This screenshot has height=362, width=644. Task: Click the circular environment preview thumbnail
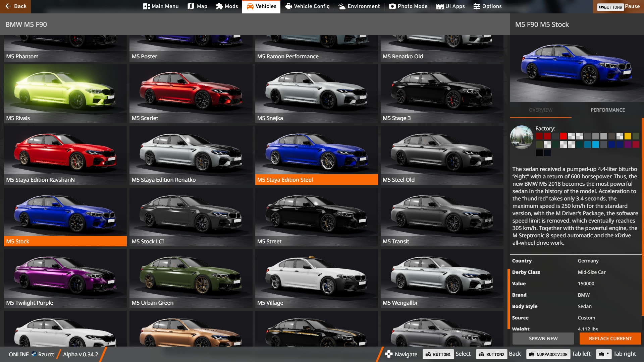522,137
